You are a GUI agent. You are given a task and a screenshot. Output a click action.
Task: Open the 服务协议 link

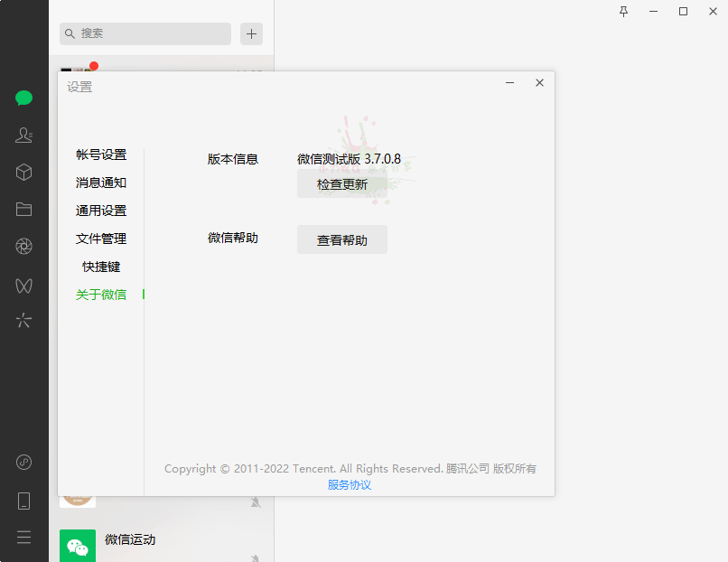coord(350,484)
